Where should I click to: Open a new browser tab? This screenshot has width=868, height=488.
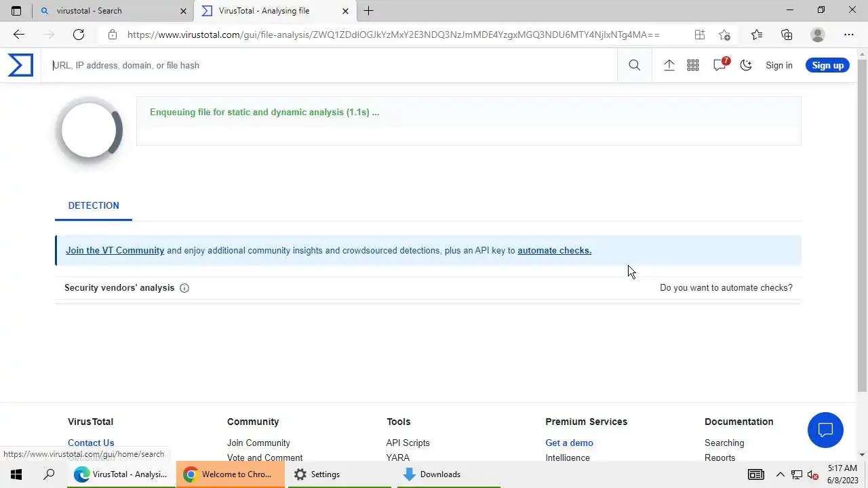pyautogui.click(x=368, y=11)
